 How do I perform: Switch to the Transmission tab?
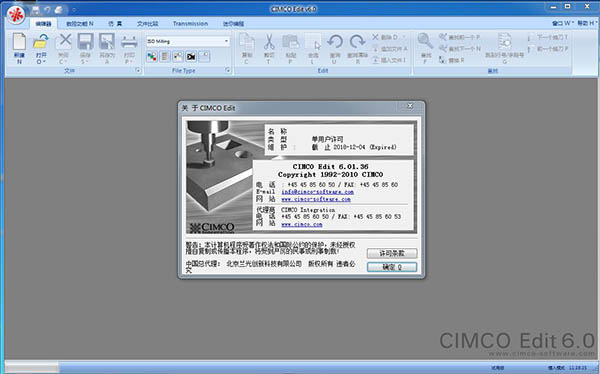coord(190,23)
